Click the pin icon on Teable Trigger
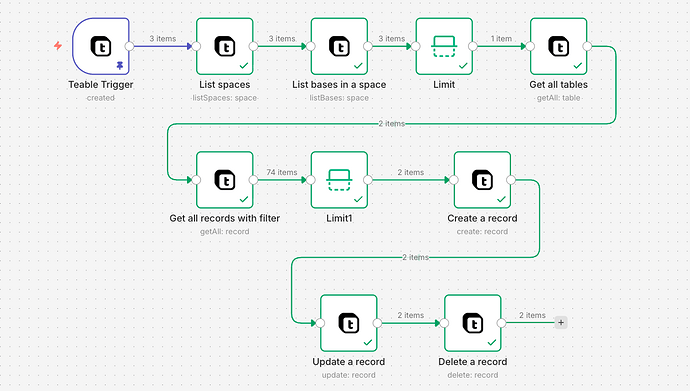The height and width of the screenshot is (391, 690). click(120, 66)
